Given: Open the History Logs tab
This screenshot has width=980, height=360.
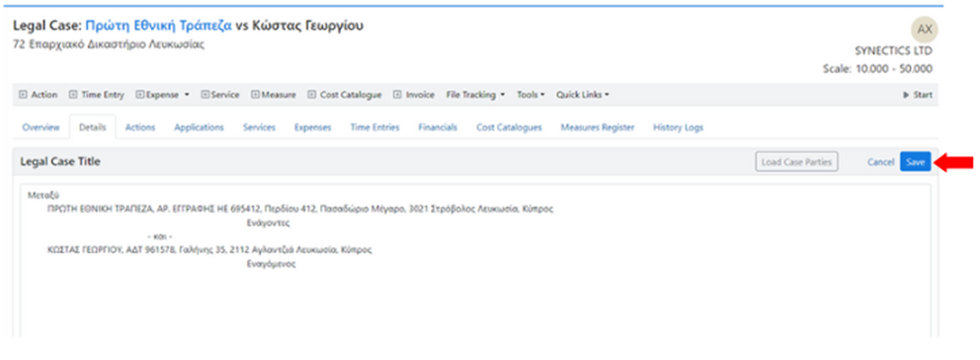Looking at the screenshot, I should [678, 128].
